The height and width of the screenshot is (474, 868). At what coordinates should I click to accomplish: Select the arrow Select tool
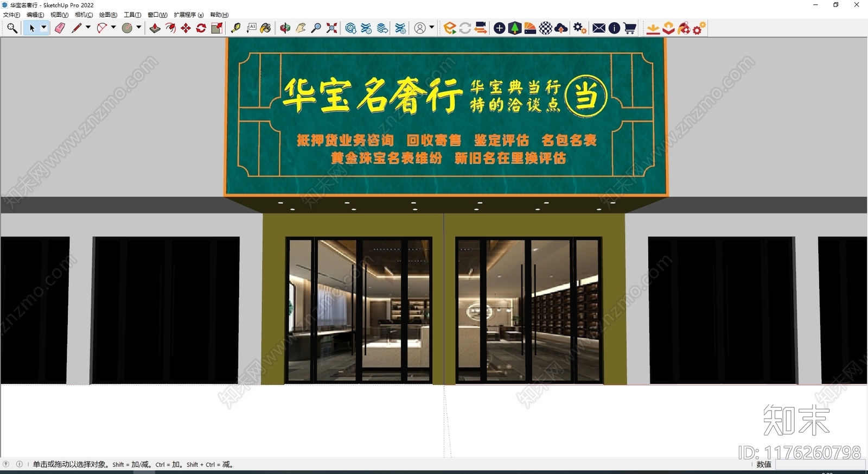(x=31, y=28)
